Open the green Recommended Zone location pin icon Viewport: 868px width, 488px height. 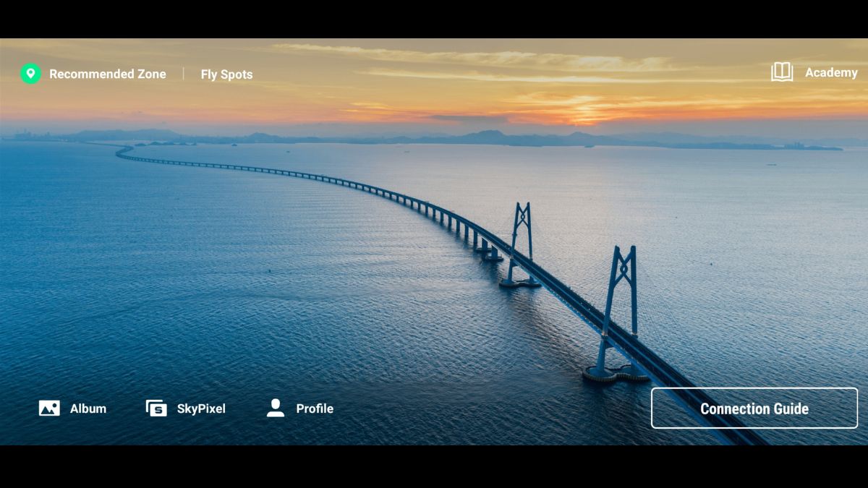tap(30, 74)
